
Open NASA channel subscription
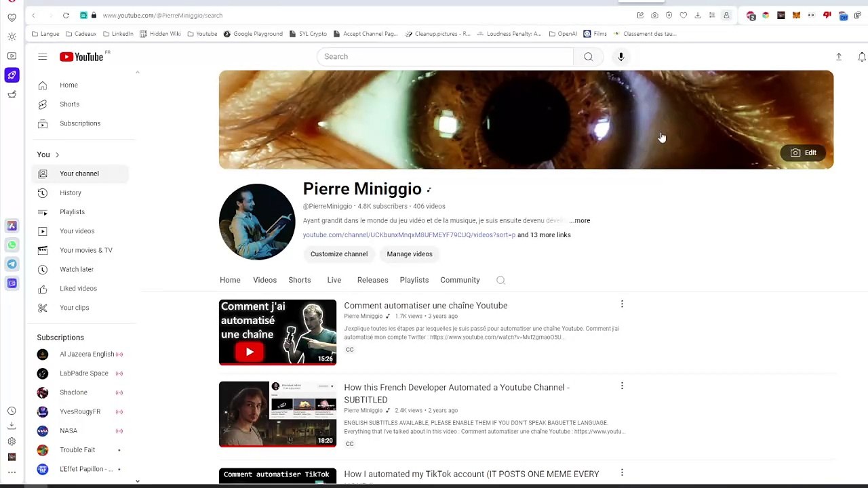click(79, 431)
